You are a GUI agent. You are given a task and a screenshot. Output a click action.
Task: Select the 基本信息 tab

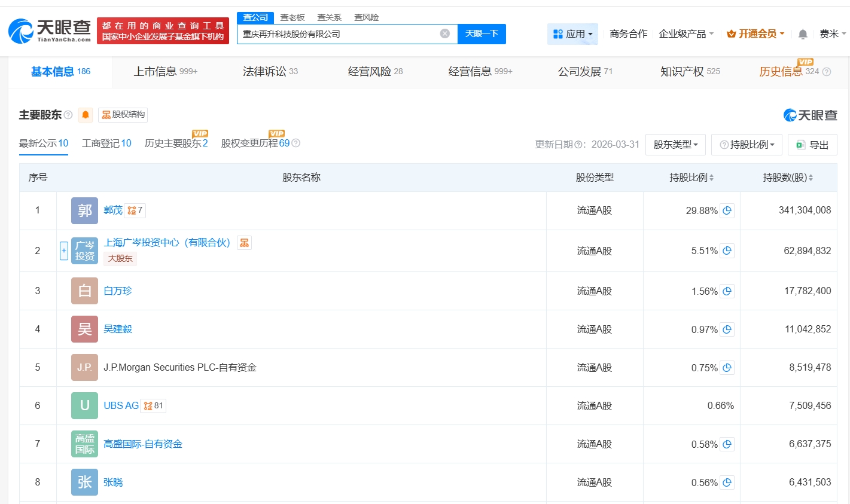[60, 72]
